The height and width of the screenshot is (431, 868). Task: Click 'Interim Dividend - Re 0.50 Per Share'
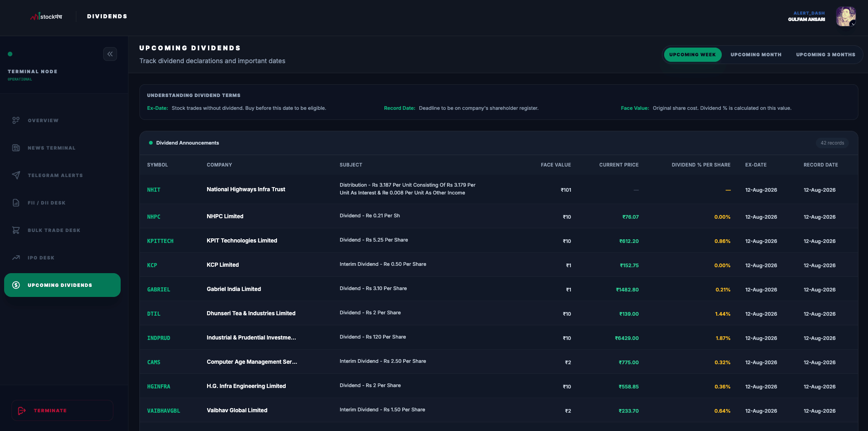tap(383, 264)
